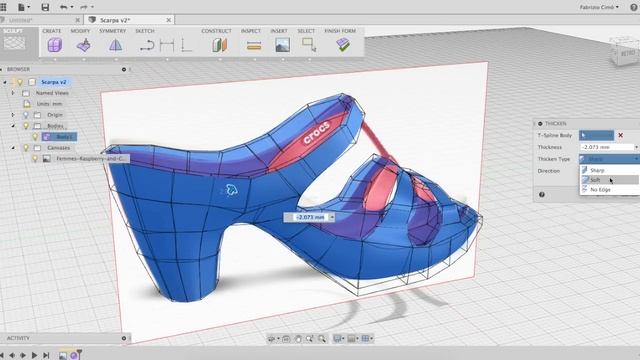
Task: Open the sculpt workspace switcher thumbnail
Action: tap(14, 42)
